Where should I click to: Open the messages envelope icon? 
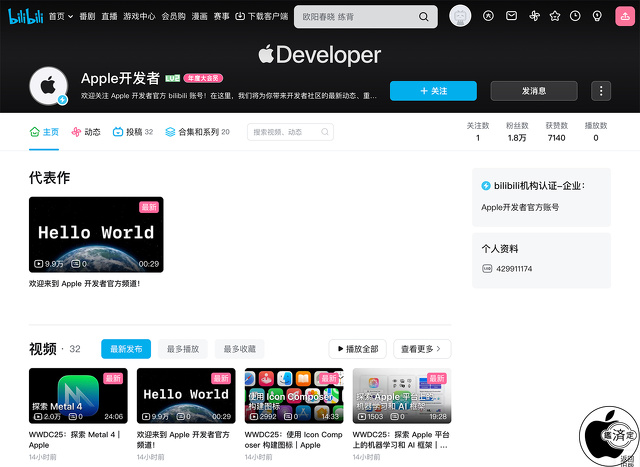pyautogui.click(x=511, y=16)
